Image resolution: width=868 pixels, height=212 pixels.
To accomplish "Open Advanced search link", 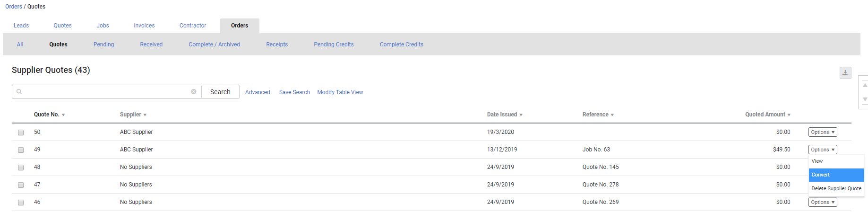I will coord(258,92).
